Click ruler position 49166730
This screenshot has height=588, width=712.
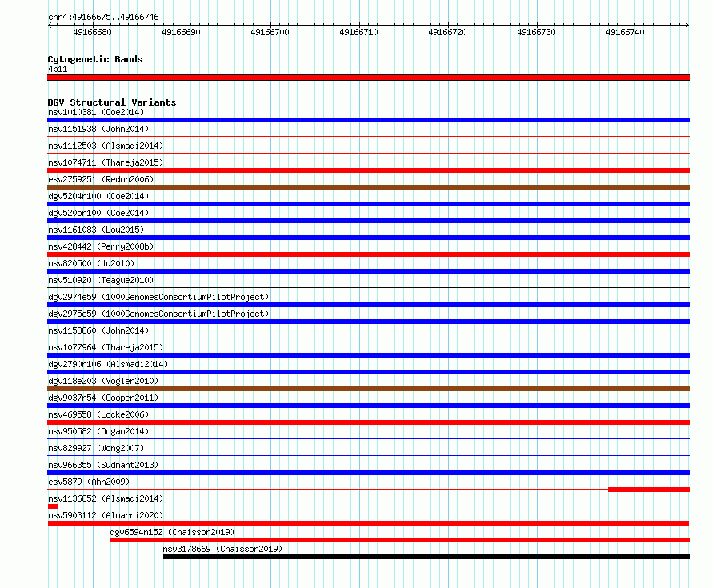click(x=536, y=32)
